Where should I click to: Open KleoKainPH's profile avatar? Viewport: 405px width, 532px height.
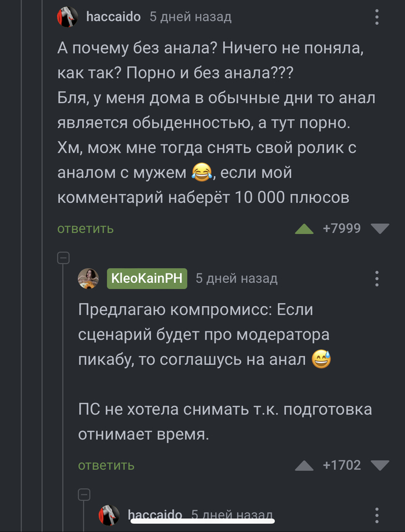[88, 278]
